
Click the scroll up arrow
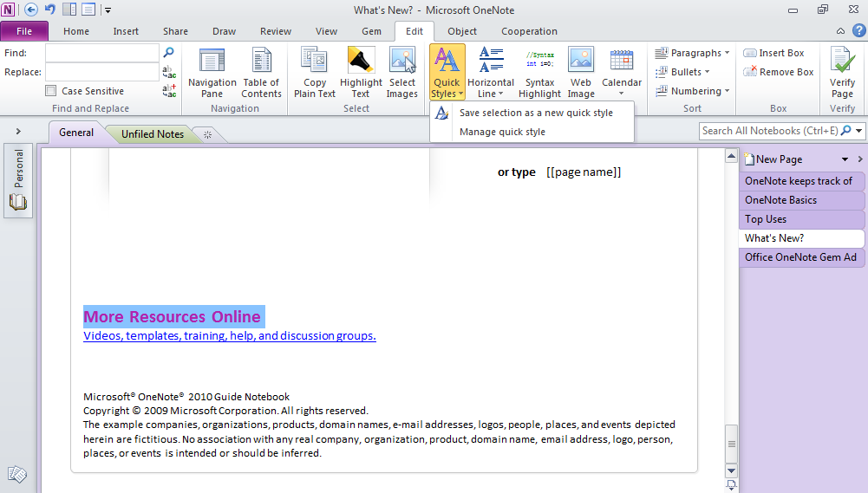pos(731,156)
